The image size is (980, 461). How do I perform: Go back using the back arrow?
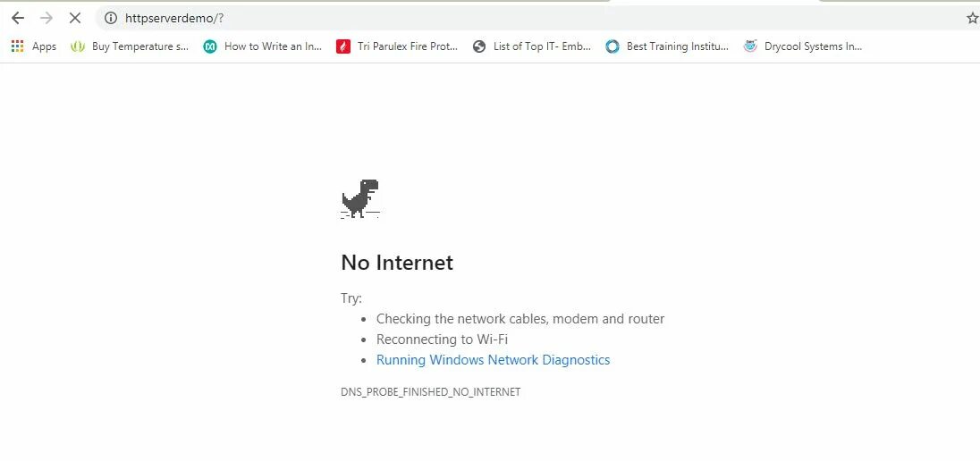click(x=18, y=18)
